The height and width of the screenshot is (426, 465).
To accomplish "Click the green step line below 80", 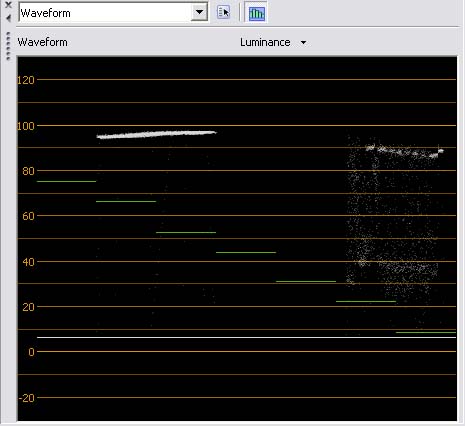I will point(66,181).
